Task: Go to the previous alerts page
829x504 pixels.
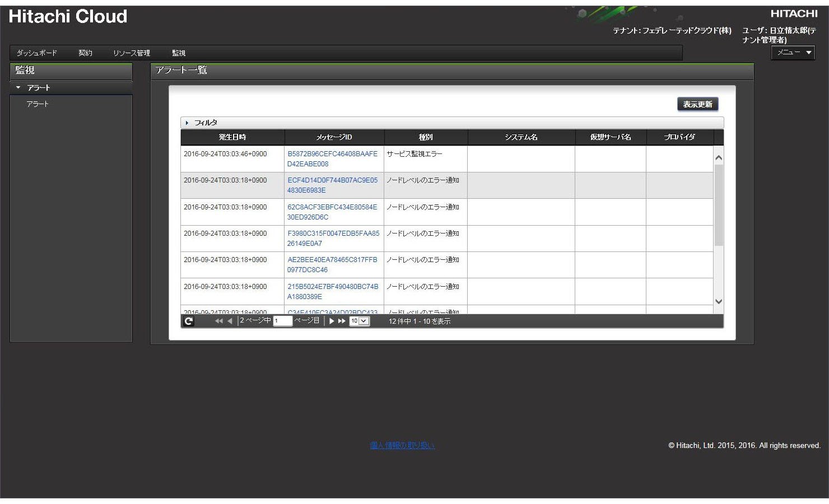Action: click(230, 321)
